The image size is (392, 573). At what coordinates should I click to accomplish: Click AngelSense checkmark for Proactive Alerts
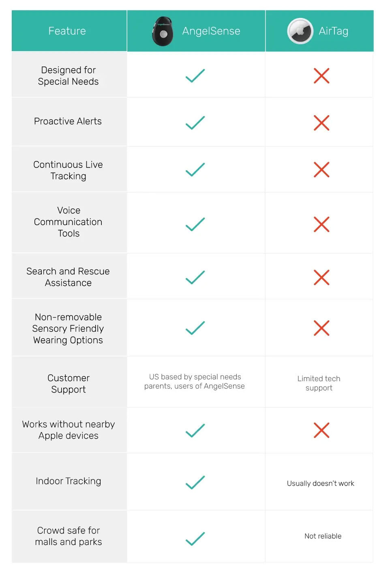pos(195,123)
